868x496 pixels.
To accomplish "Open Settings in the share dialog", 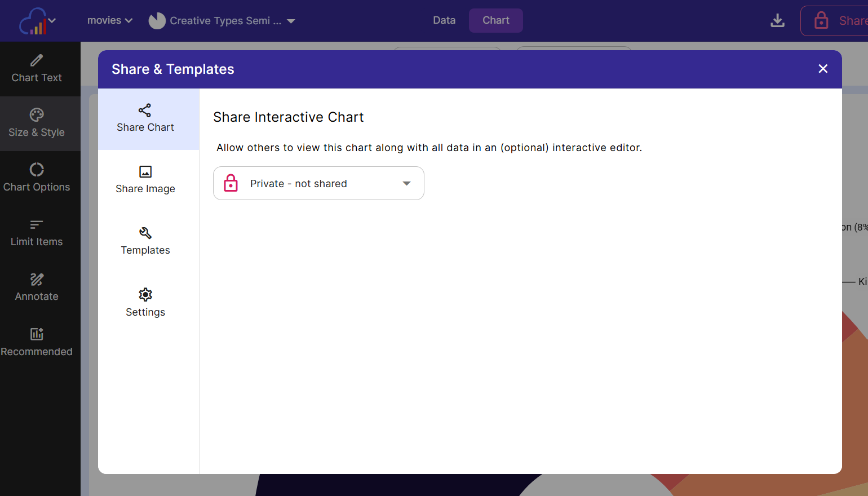I will click(145, 303).
